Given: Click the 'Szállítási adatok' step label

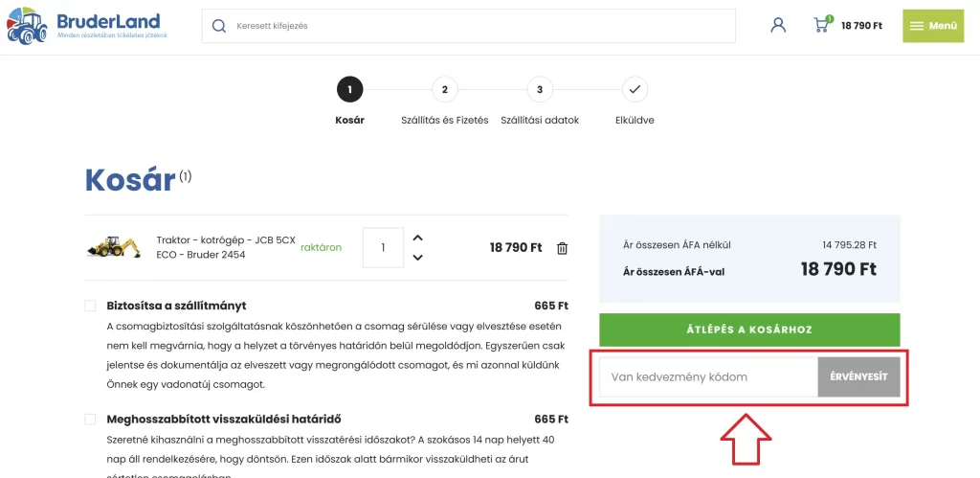Looking at the screenshot, I should (x=540, y=120).
